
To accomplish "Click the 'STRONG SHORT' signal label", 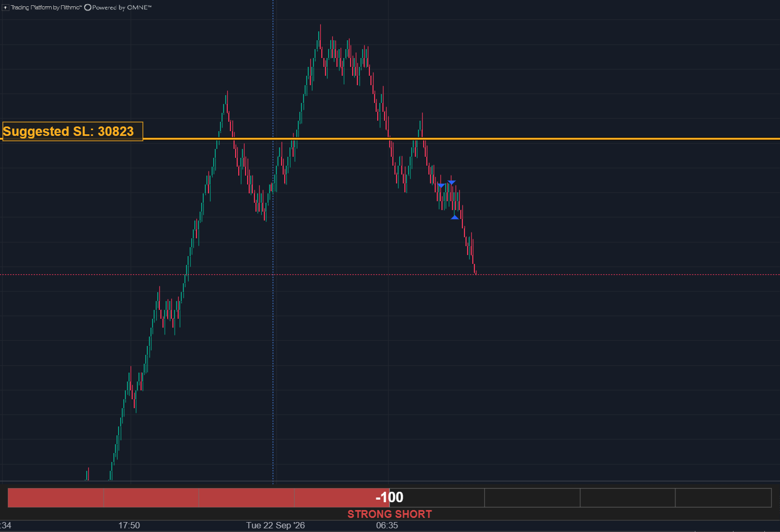I will click(x=390, y=514).
